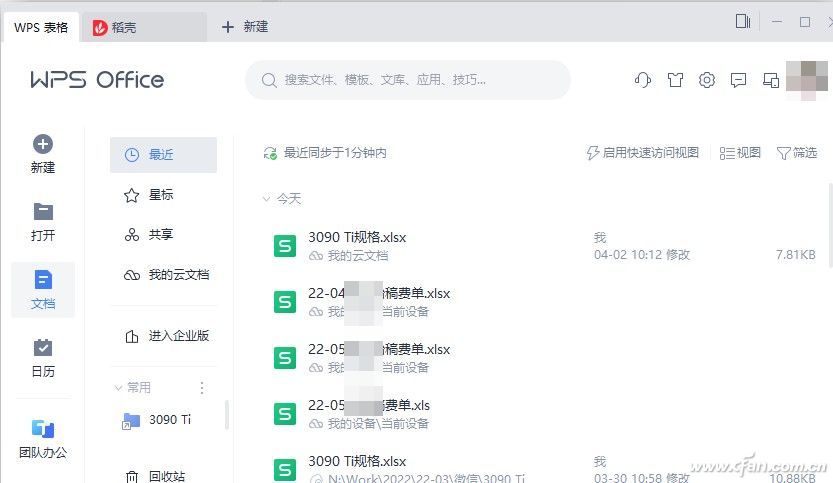Open 3090 Ti规格.xlsx modified 03-30
Viewport: 833px width, 483px height.
543,469
